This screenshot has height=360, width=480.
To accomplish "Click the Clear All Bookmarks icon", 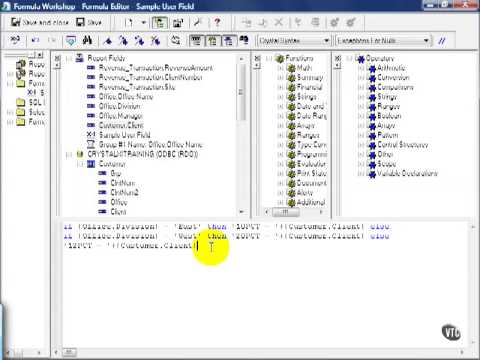I will pyautogui.click(x=155, y=41).
